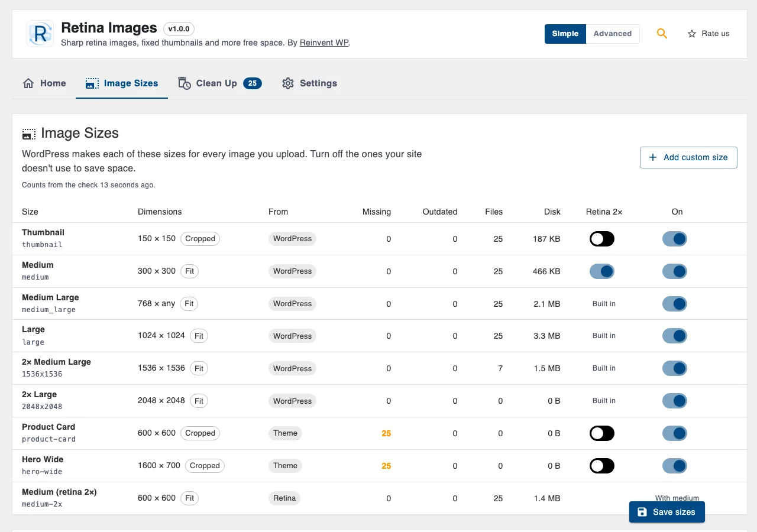Click the Retina Images logo icon
The width and height of the screenshot is (757, 532).
coord(40,34)
